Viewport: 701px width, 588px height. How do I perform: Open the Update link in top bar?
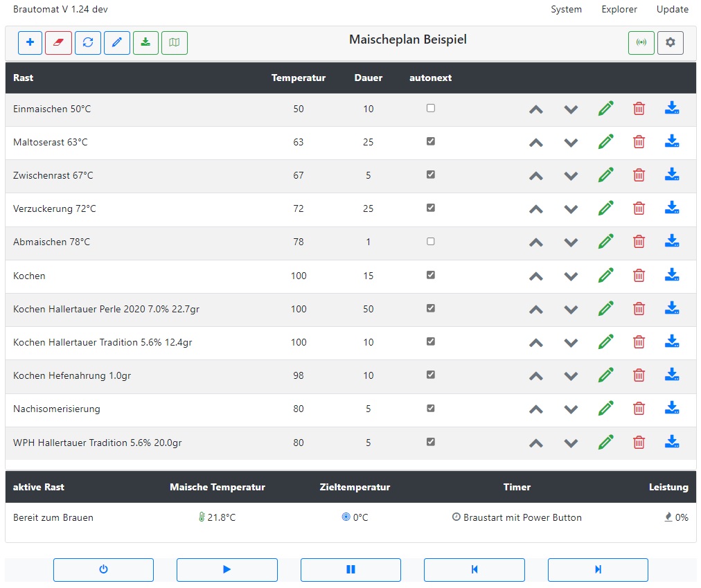tap(672, 10)
